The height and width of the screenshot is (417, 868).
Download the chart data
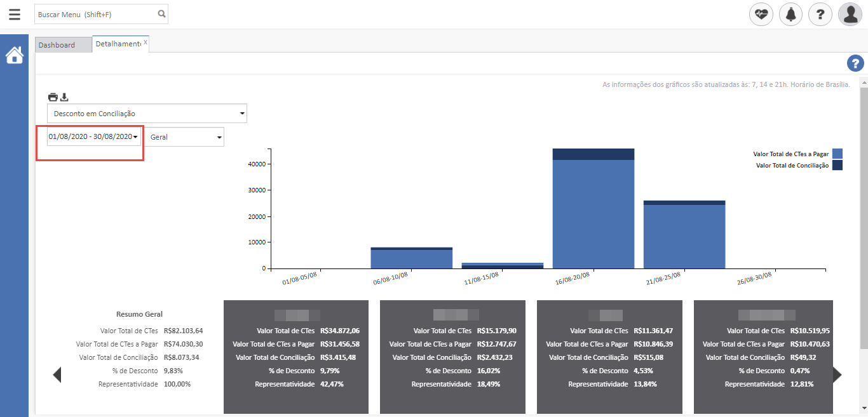(x=64, y=97)
